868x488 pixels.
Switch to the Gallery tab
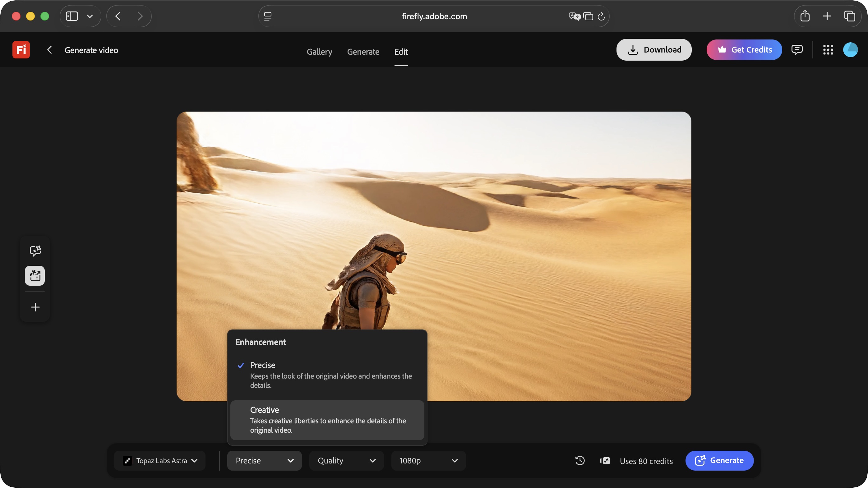[319, 52]
